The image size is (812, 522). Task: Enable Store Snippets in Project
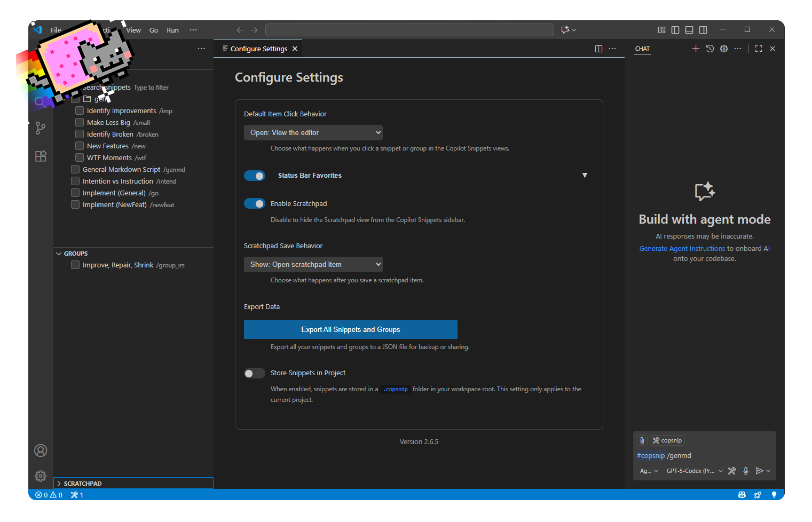tap(255, 373)
